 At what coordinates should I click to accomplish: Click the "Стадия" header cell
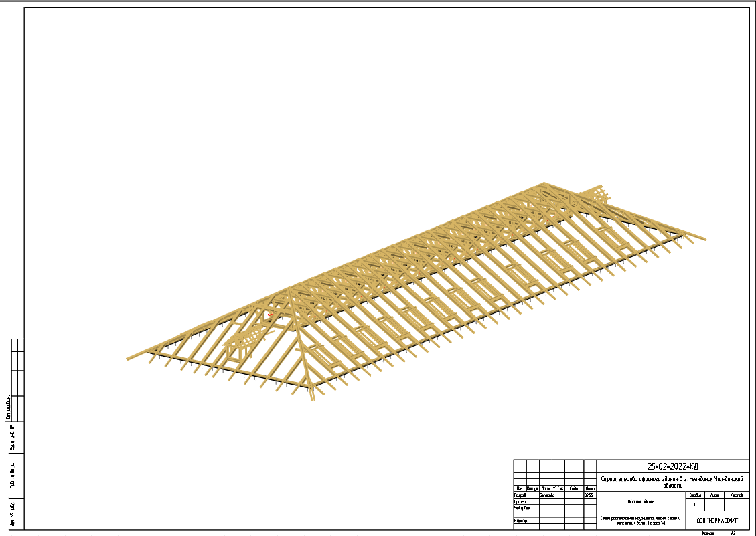point(695,495)
